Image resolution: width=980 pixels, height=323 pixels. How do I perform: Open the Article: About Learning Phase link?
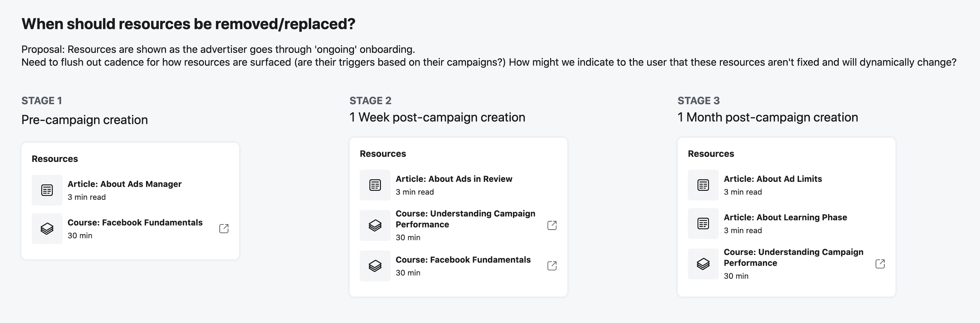(785, 217)
